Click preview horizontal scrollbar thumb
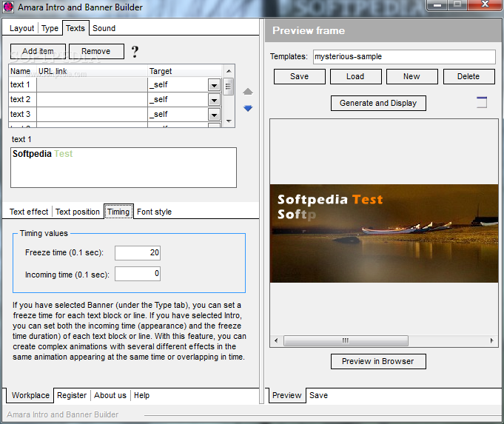 (346, 340)
